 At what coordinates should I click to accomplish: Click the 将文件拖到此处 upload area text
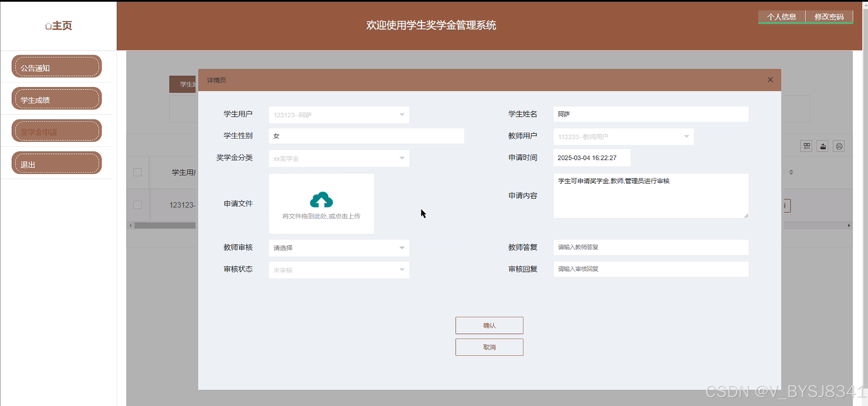click(x=321, y=216)
